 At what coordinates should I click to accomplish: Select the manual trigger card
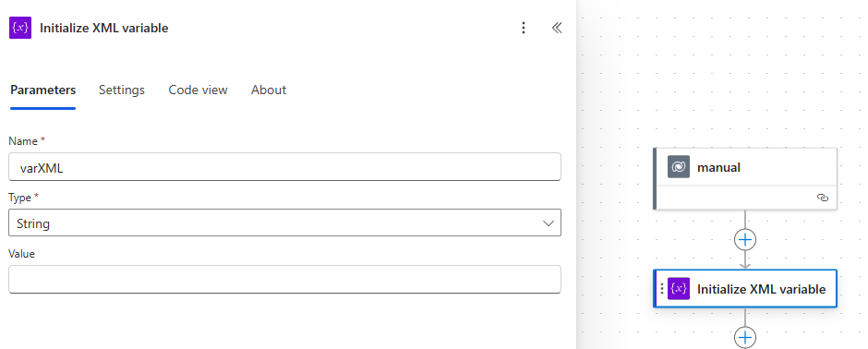tap(745, 178)
